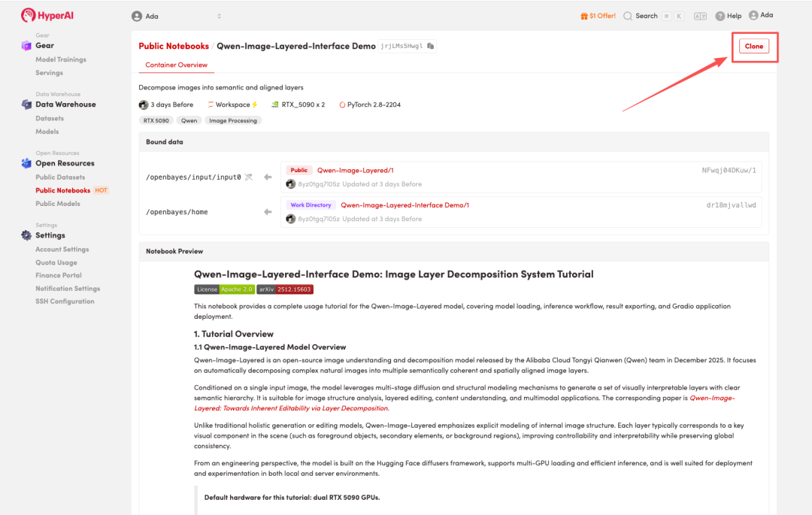Image resolution: width=812 pixels, height=515 pixels.
Task: Click the read-only icon beside /openbayes/input/input0
Action: [x=249, y=177]
